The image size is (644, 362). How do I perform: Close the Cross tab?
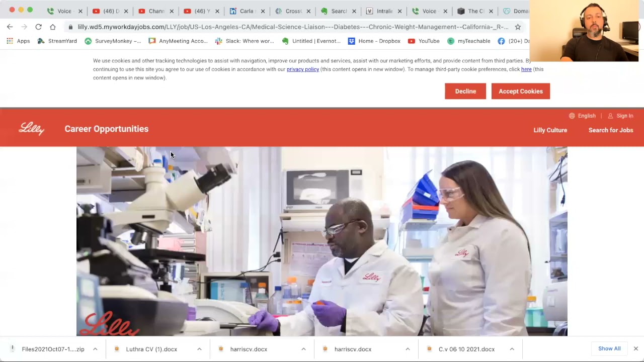click(308, 11)
